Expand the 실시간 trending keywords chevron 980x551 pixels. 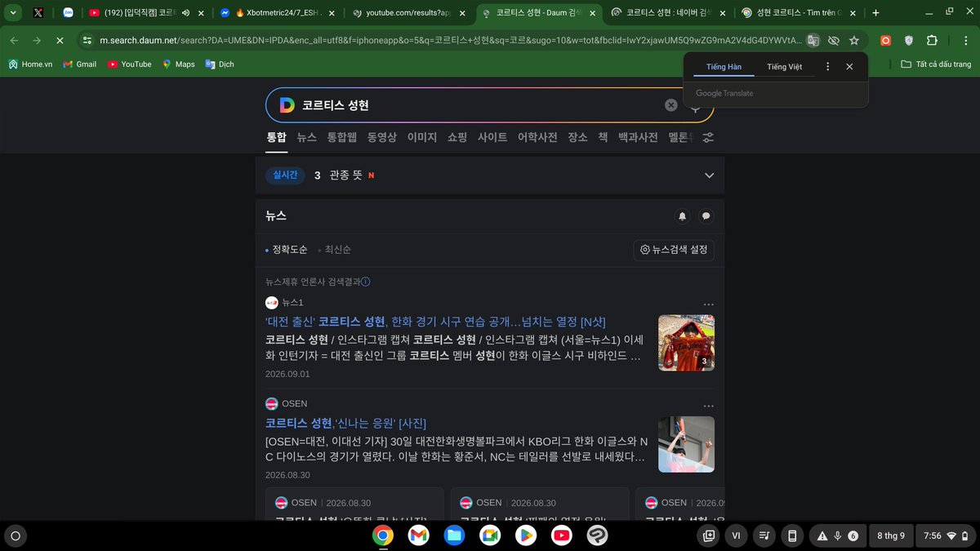[709, 176]
